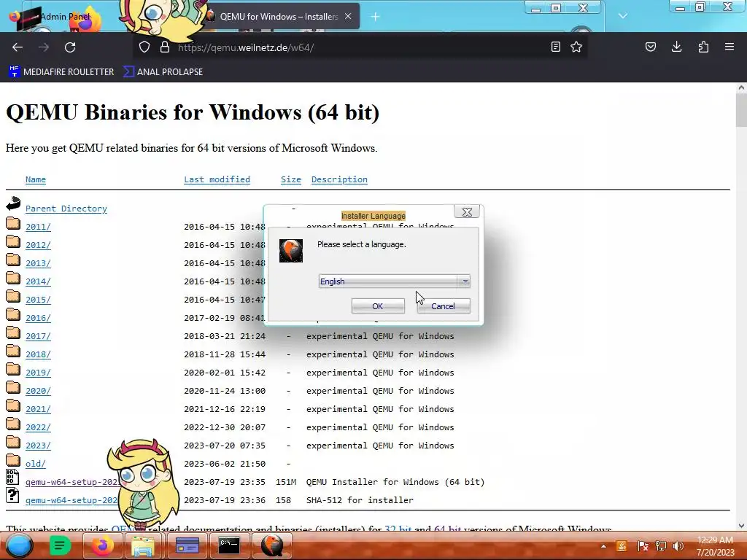Reload the current page
Image resolution: width=747 pixels, height=560 pixels.
(70, 47)
